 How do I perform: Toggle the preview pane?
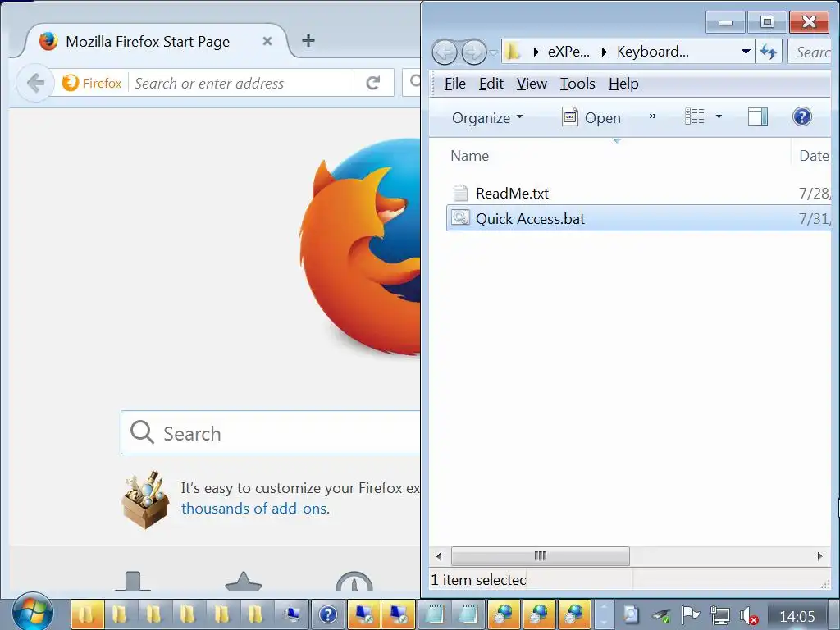(757, 116)
